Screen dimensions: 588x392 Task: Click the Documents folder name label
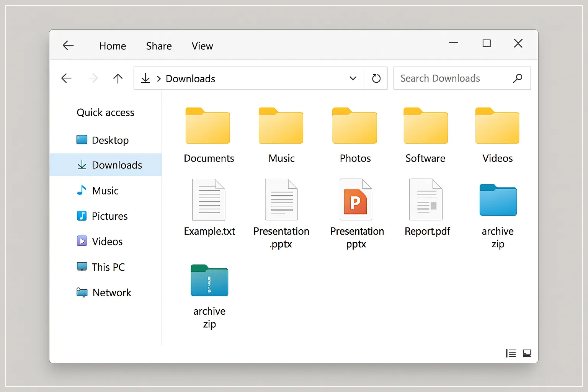(x=209, y=158)
